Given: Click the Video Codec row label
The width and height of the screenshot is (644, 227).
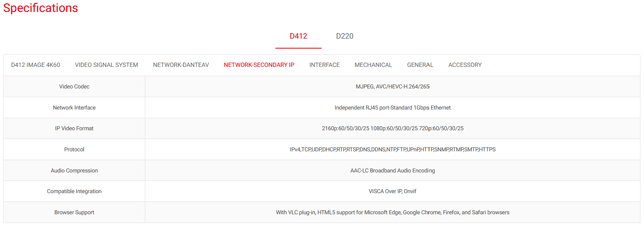Looking at the screenshot, I should [74, 86].
